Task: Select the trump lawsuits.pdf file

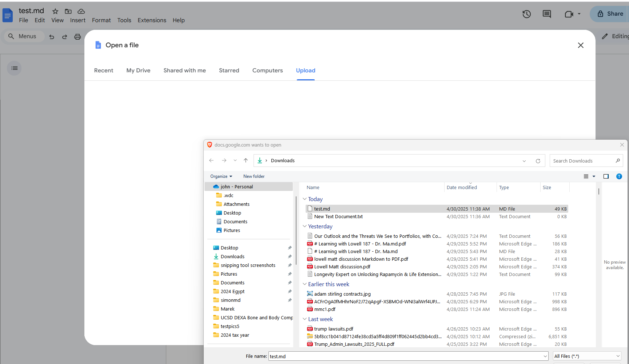Action: point(437,329)
